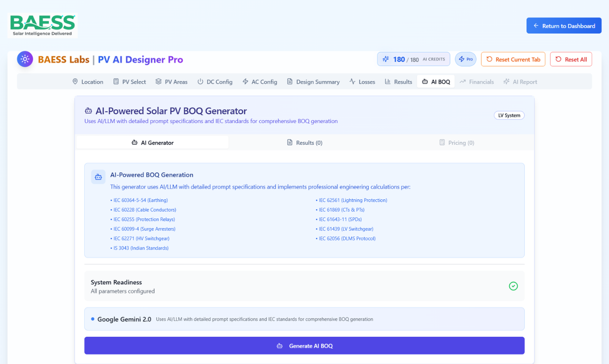Image resolution: width=609 pixels, height=364 pixels.
Task: Open the Pricing (0) sub-tab
Action: pyautogui.click(x=457, y=143)
